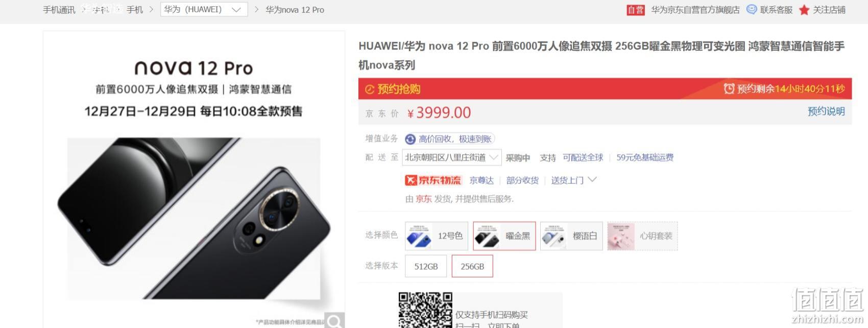This screenshot has width=868, height=328.
Task: Click the 高价回收 recycle icon
Action: [x=410, y=139]
